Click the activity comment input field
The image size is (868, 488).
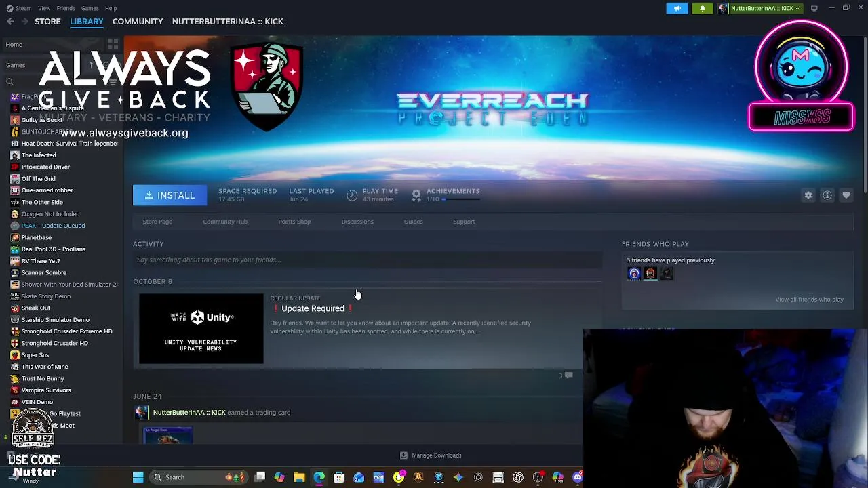pos(368,260)
